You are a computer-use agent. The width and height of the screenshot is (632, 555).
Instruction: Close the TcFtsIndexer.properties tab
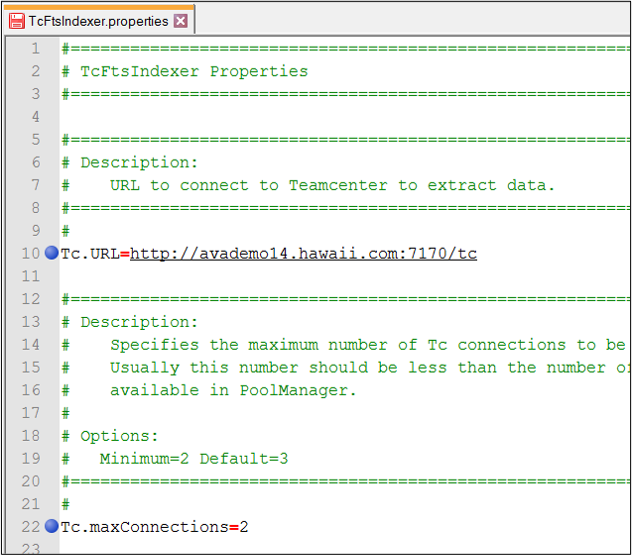tap(180, 21)
